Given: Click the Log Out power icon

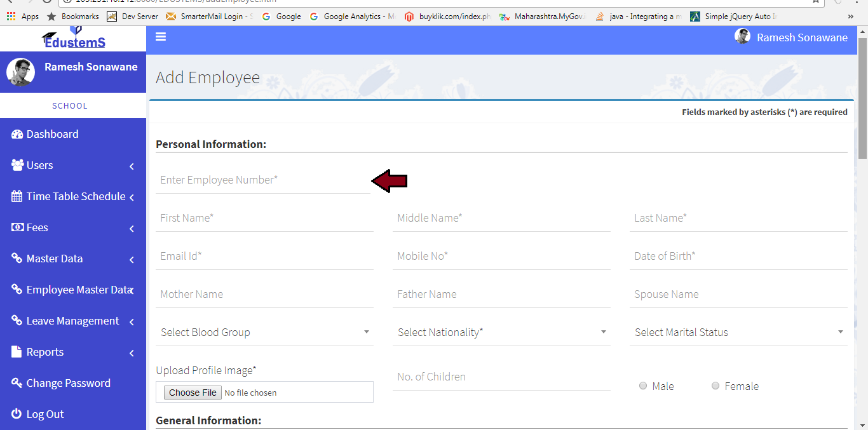Looking at the screenshot, I should point(17,414).
